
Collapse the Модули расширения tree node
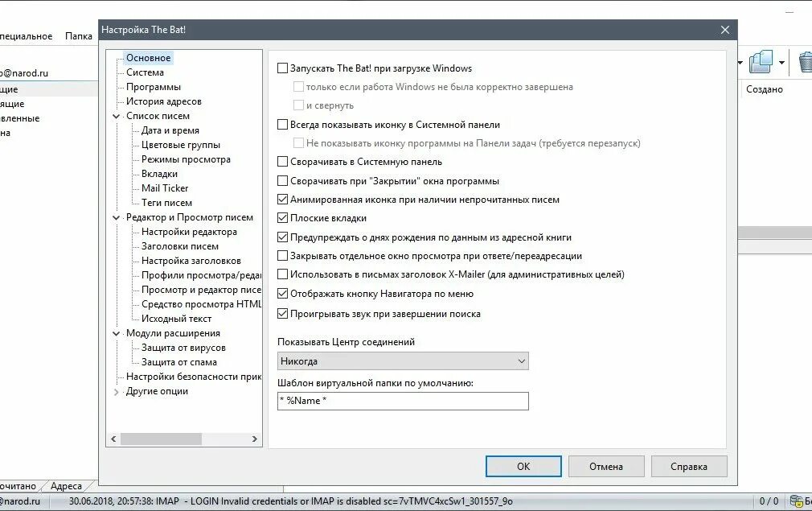[x=116, y=333]
